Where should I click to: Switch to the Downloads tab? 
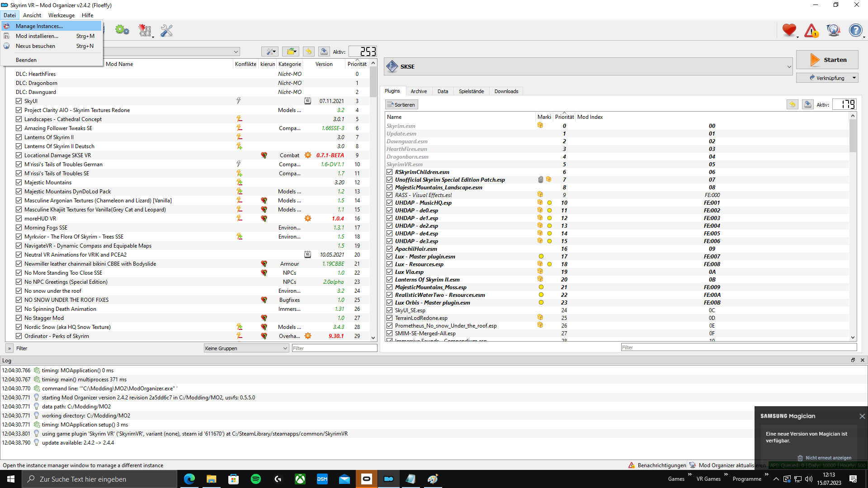click(x=506, y=91)
